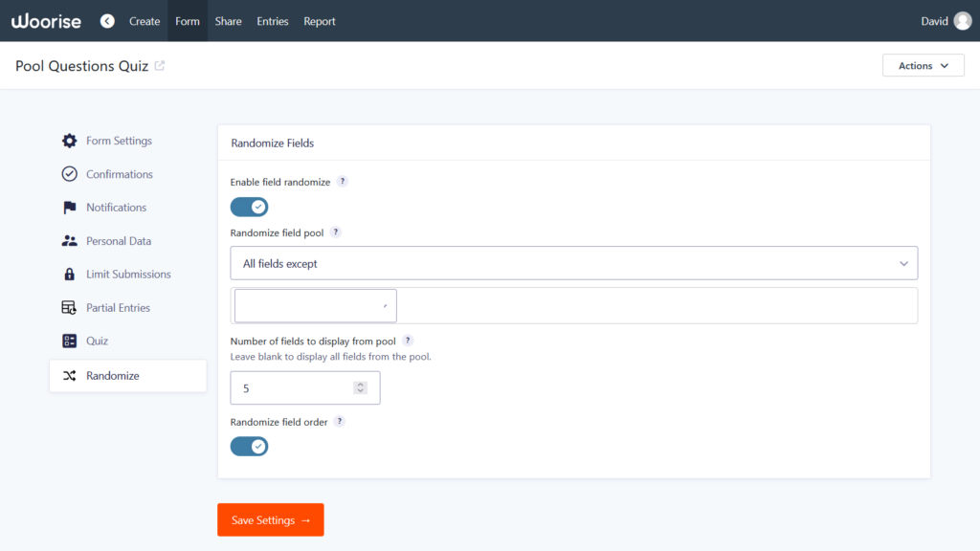
Task: Toggle off Enable field randomize
Action: pos(249,207)
